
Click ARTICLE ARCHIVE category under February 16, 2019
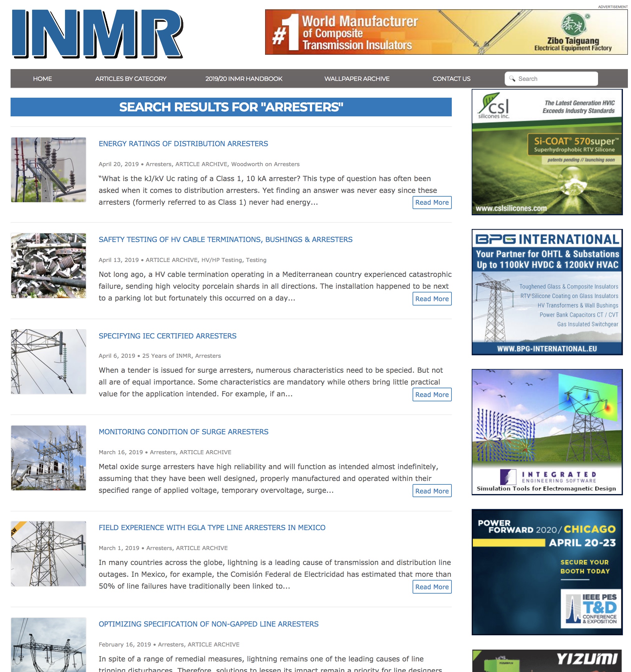tap(214, 645)
